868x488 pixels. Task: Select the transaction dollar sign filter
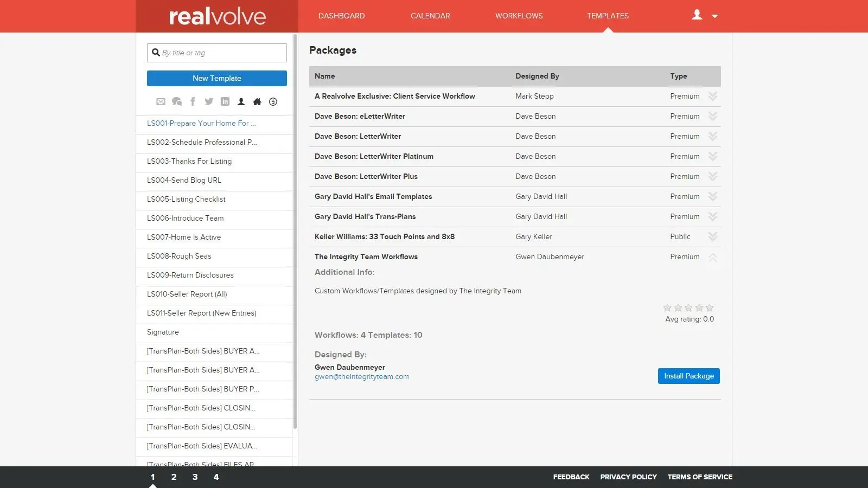click(273, 101)
